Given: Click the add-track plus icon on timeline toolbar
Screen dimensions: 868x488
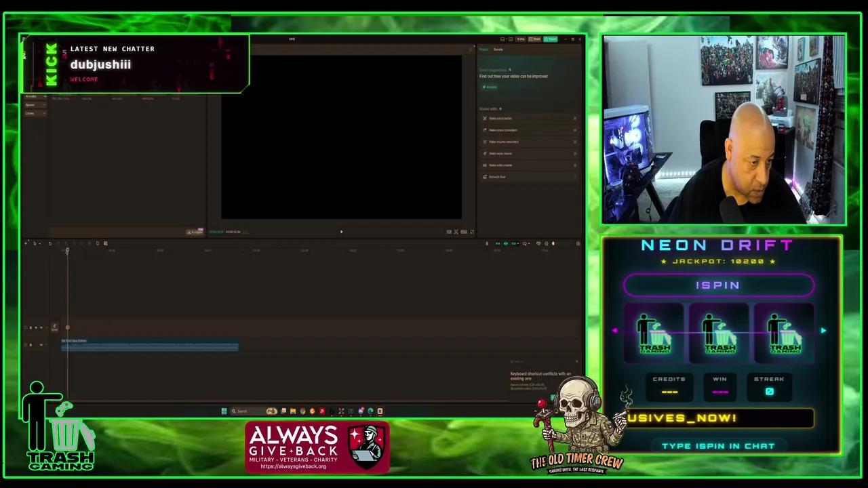Looking at the screenshot, I should click(x=26, y=243).
